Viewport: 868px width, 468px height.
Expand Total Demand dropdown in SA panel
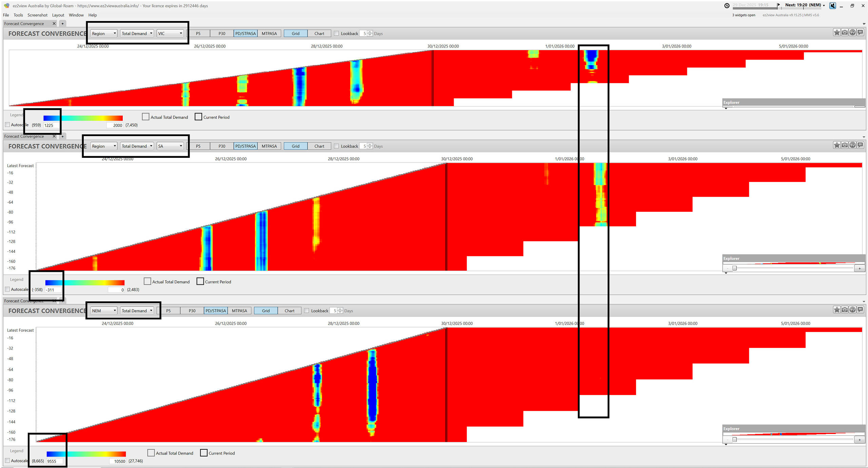click(x=137, y=146)
